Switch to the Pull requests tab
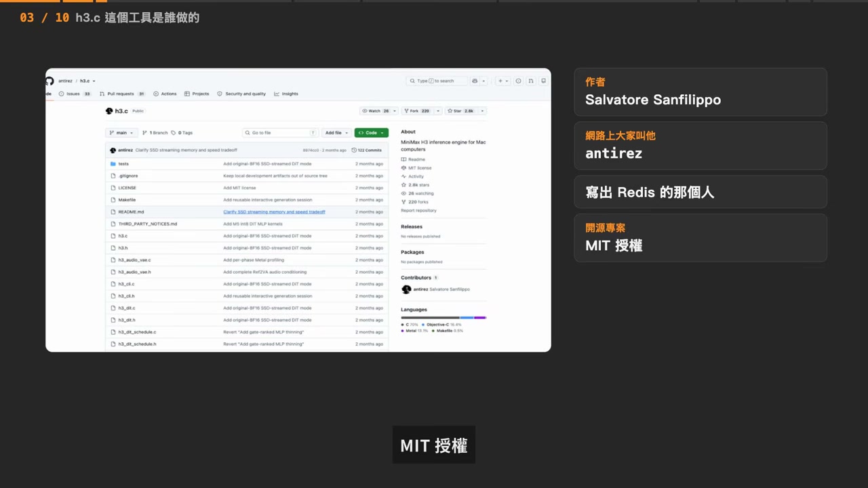Viewport: 868px width, 488px height. tap(122, 94)
